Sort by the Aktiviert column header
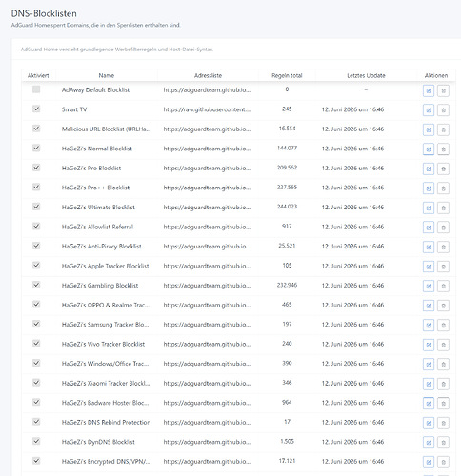The image size is (461, 476). 38,75
